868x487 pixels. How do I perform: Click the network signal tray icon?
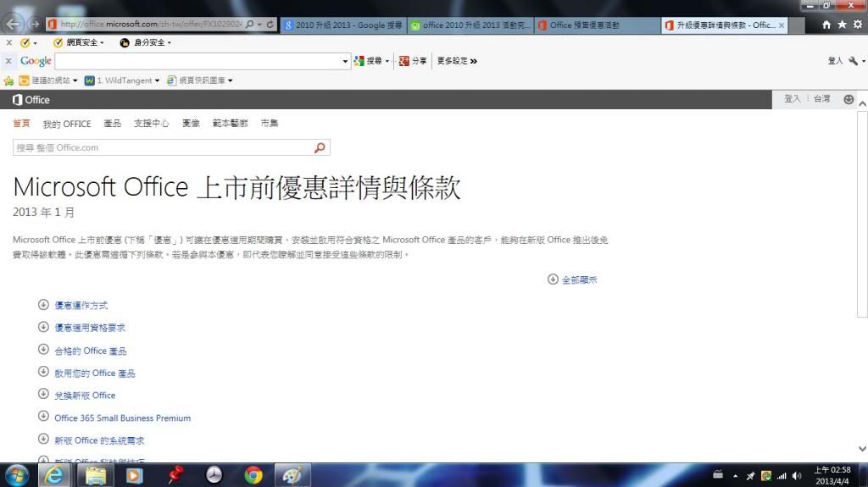[x=782, y=476]
